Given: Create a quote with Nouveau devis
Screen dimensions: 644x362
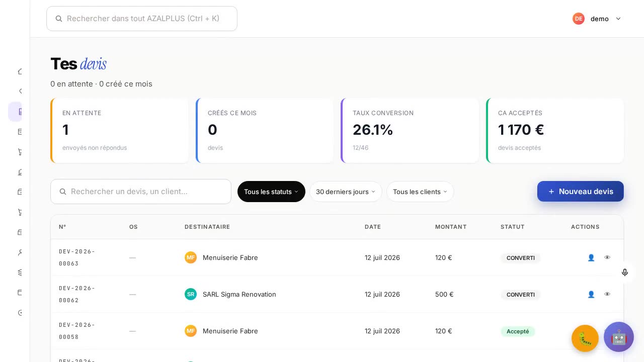Looking at the screenshot, I should pyautogui.click(x=581, y=192).
